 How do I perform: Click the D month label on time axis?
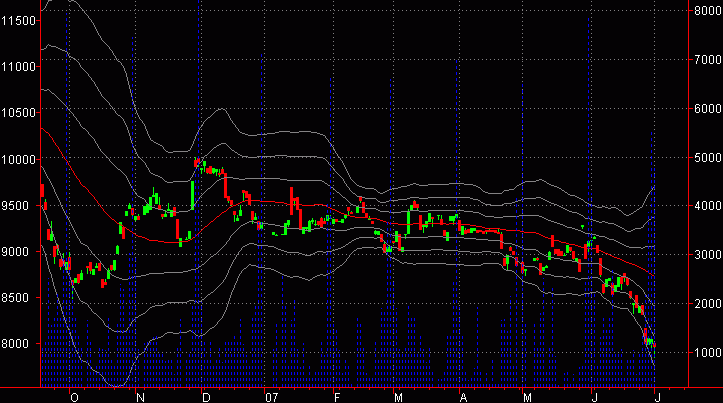[206, 397]
